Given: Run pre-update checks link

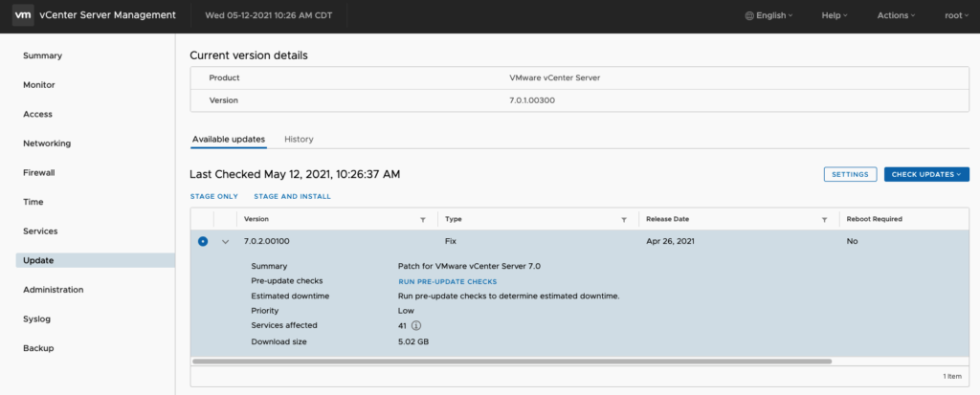Looking at the screenshot, I should 448,282.
